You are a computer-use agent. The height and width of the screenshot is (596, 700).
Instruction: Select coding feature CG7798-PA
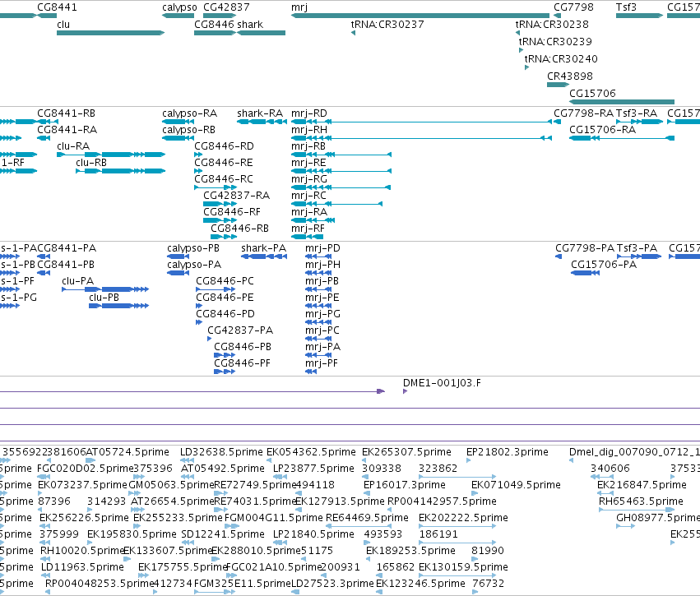tap(558, 256)
